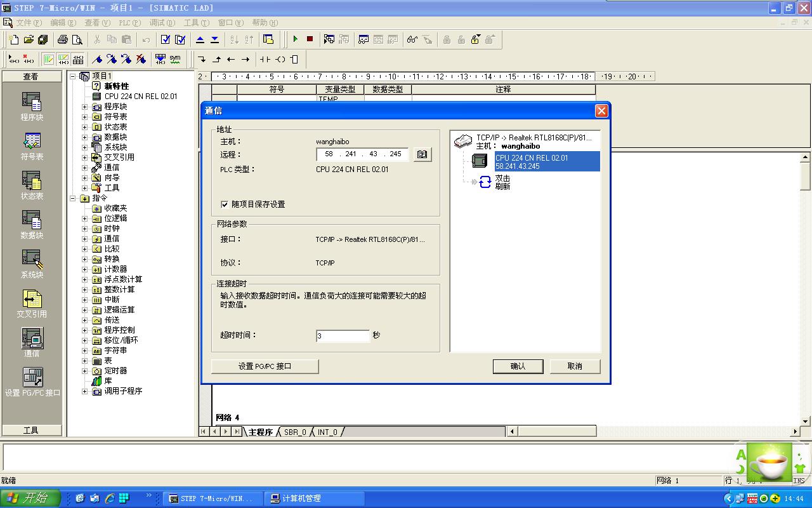
Task: Click the download to PLC arrow icon
Action: point(214,39)
